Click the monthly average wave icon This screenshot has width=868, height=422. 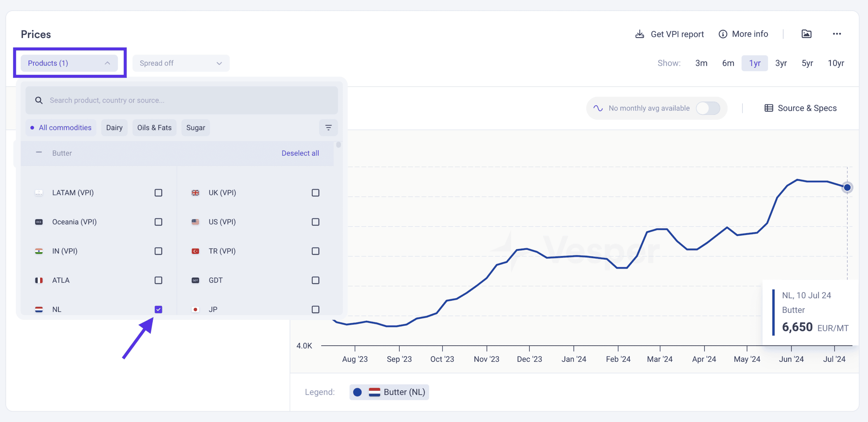point(598,108)
